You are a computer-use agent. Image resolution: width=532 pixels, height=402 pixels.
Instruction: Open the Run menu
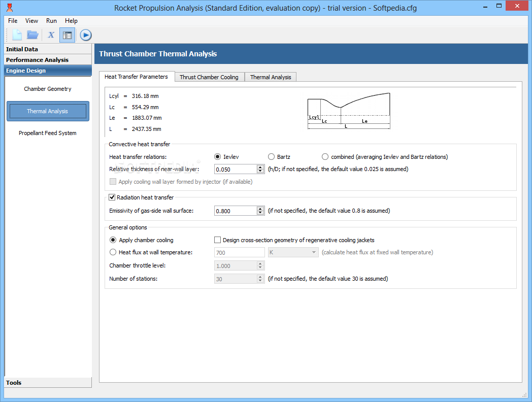click(x=51, y=21)
